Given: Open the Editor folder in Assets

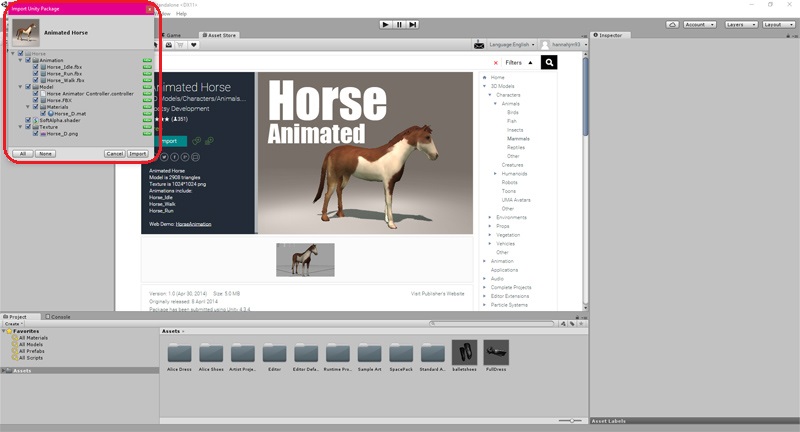Looking at the screenshot, I should point(274,353).
